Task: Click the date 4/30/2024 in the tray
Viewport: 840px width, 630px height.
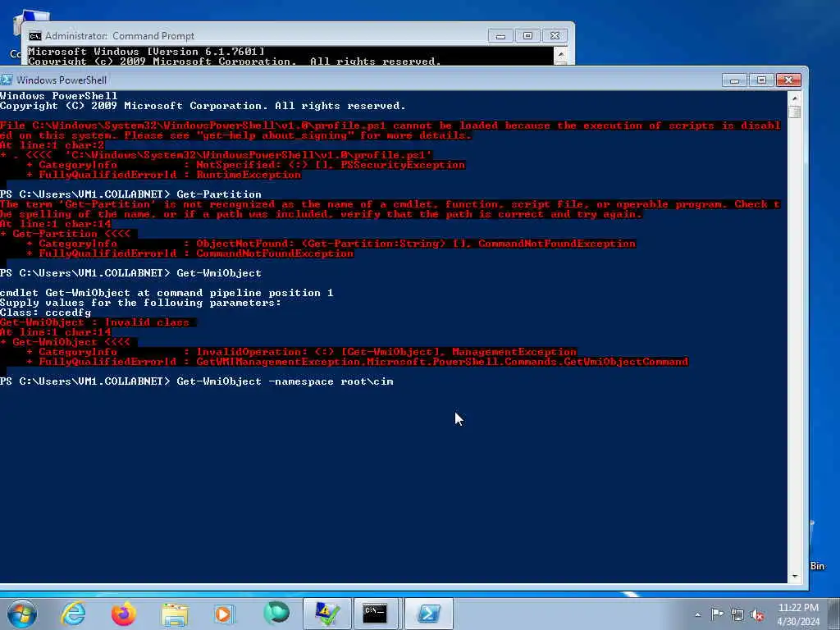Action: click(798, 622)
